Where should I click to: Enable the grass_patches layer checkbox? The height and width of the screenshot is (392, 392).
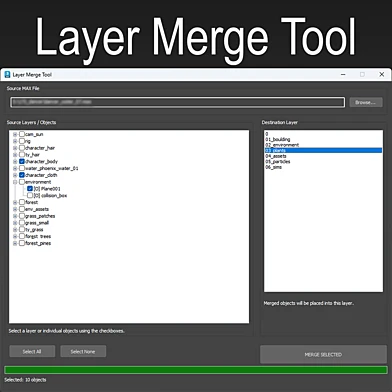pyautogui.click(x=22, y=216)
